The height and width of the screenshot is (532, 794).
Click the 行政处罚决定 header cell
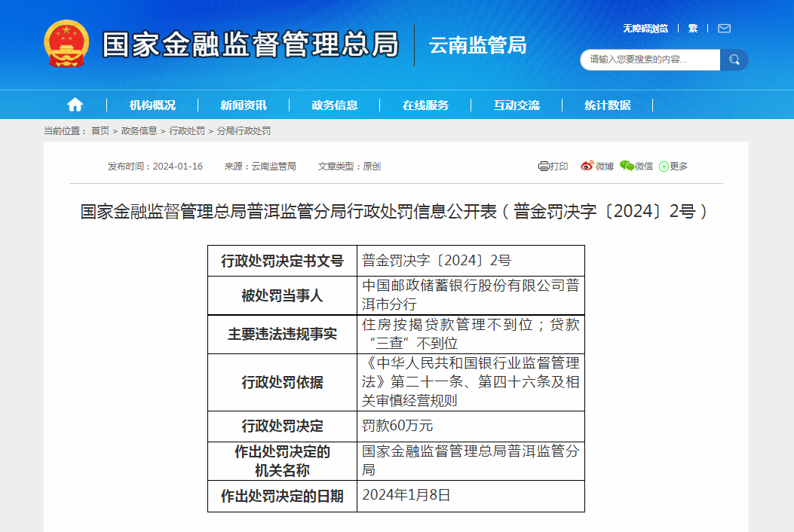[x=283, y=427]
